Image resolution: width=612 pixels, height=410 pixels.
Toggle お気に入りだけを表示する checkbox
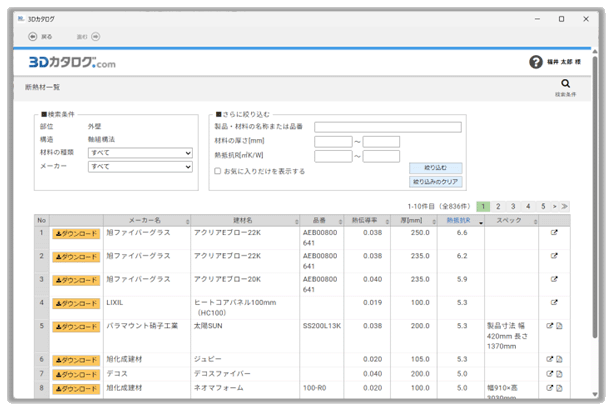(x=218, y=171)
